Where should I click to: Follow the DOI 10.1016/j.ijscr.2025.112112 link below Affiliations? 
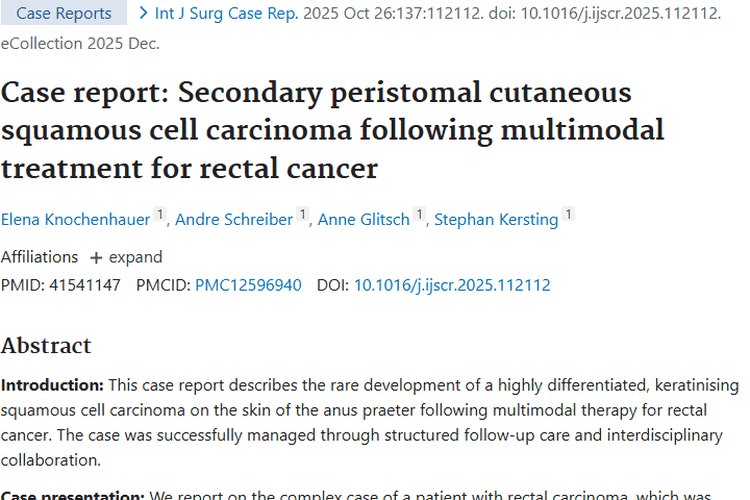(452, 285)
